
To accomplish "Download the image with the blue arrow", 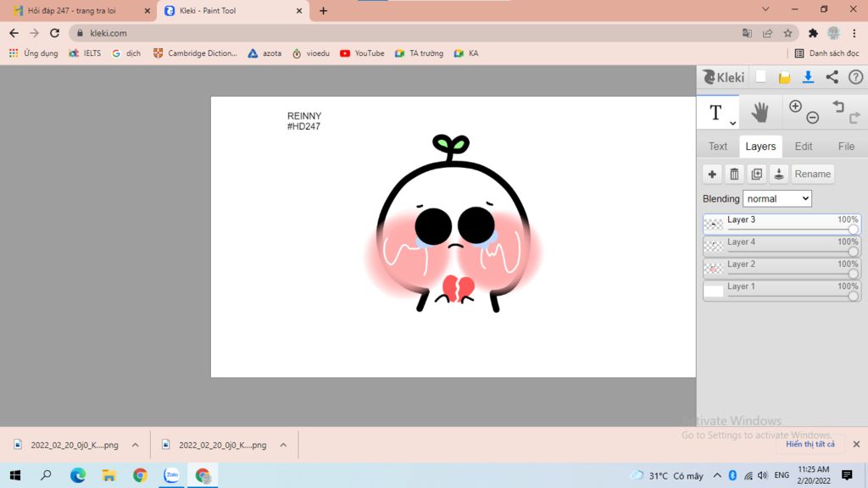I will click(808, 77).
